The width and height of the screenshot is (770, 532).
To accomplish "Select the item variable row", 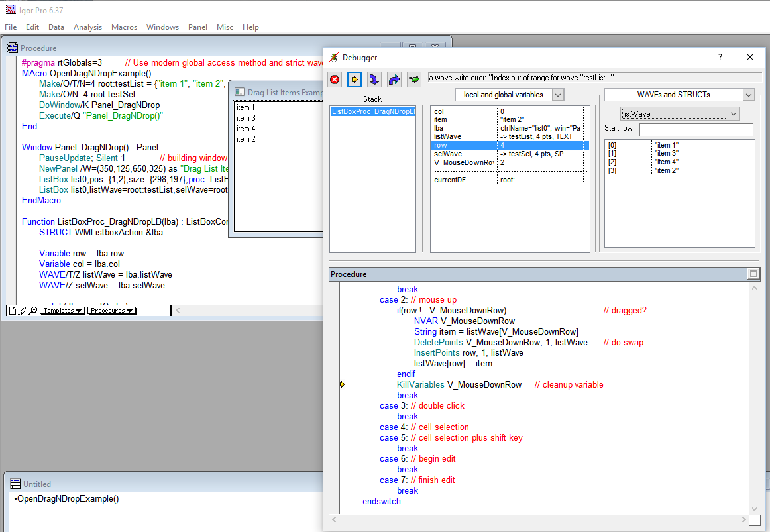I will 509,119.
